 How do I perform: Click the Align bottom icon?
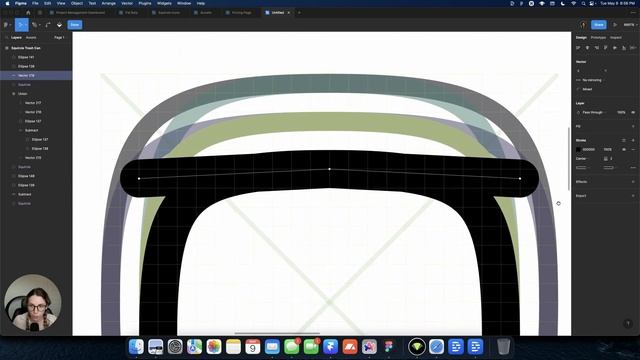point(624,48)
